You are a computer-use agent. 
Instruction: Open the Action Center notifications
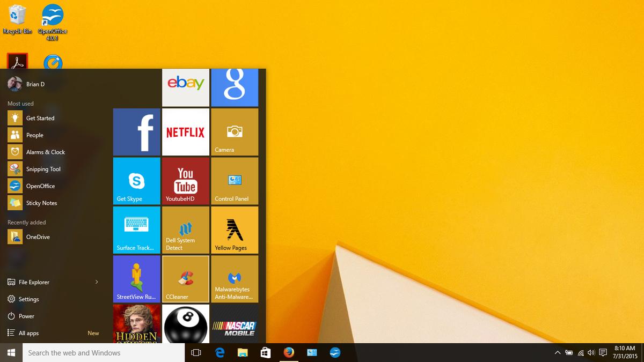(603, 352)
